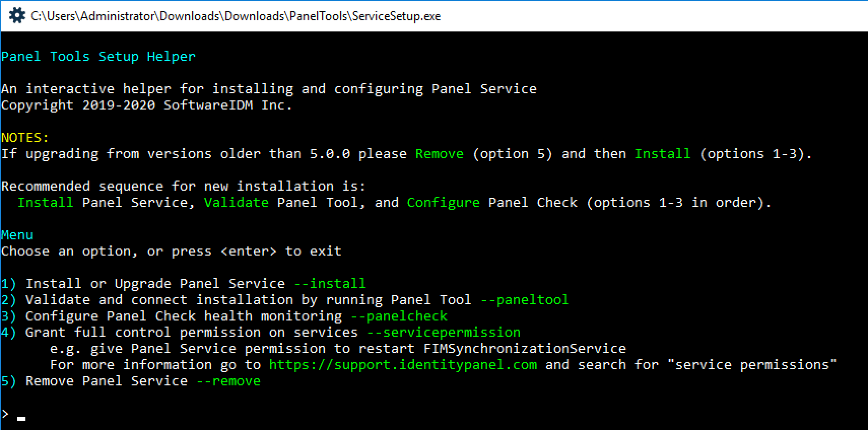Viewport: 868px width, 430px height.
Task: Click the green Remove word in notes
Action: [x=440, y=154]
